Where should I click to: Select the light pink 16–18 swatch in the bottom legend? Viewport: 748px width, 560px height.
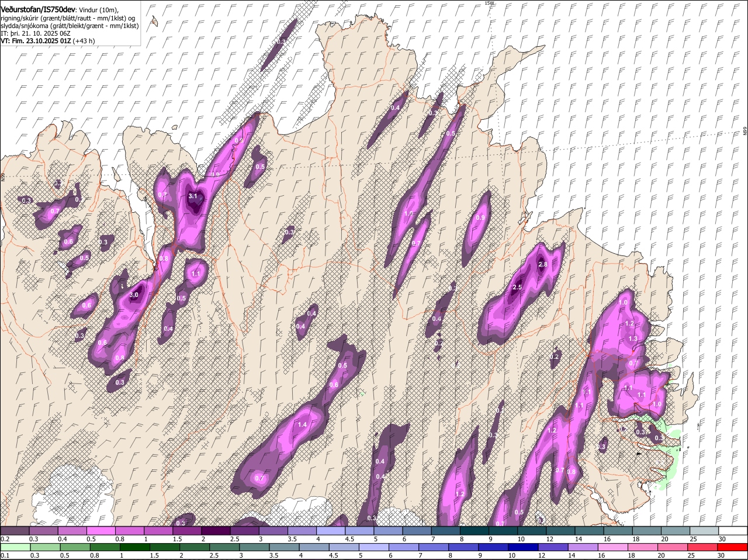[612, 547]
